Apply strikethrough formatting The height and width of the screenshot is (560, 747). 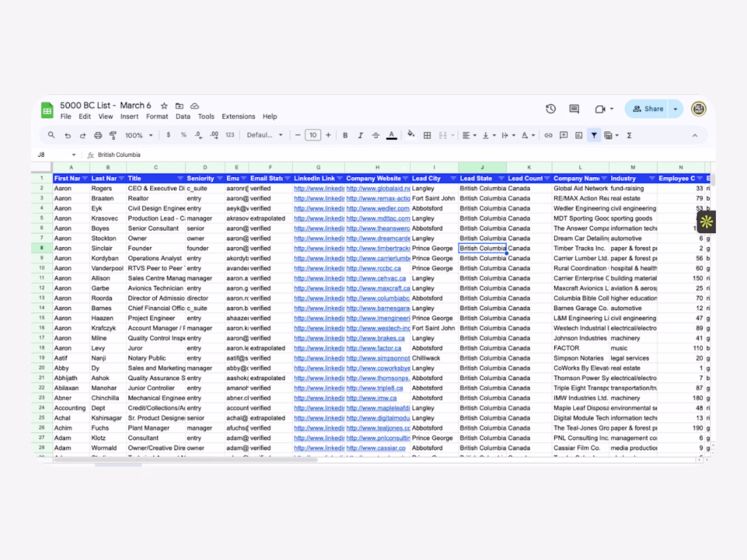(376, 135)
